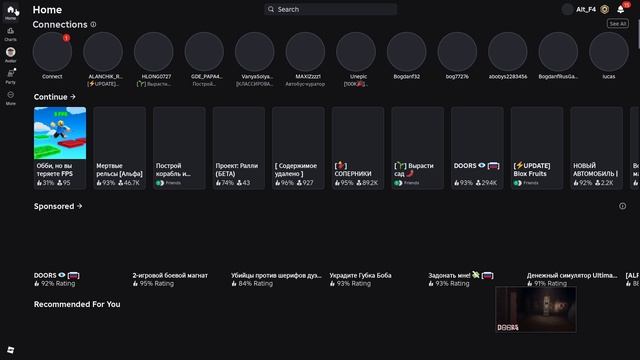Click the Roblox logo at bottom left
This screenshot has height=360, width=640.
[11, 350]
